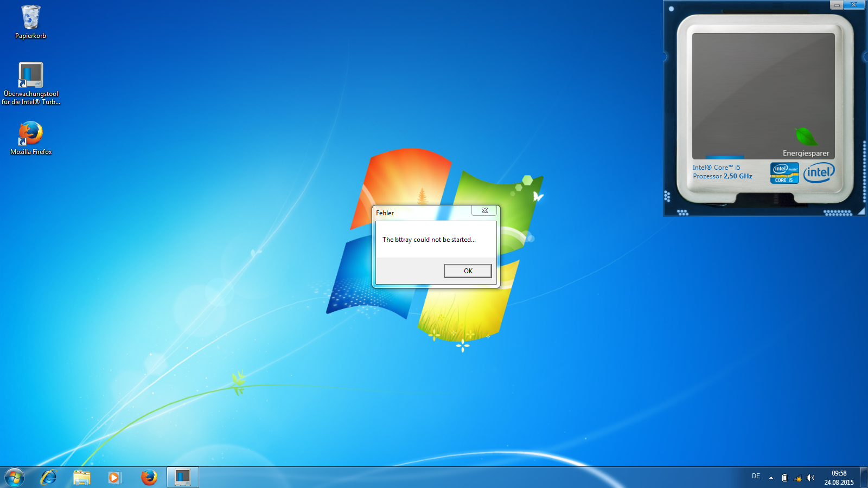The image size is (868, 488).
Task: Click the green Energiesparer leaf icon
Action: tap(806, 137)
